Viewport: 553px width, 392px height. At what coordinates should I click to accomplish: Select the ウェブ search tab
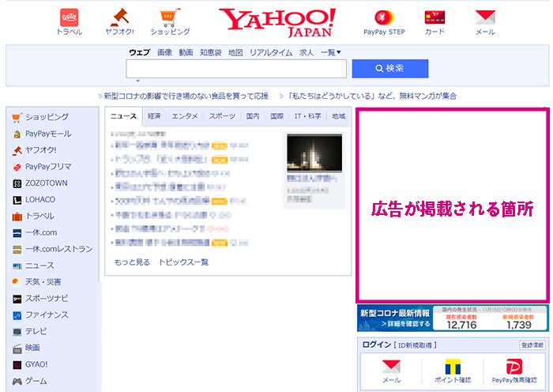[139, 53]
